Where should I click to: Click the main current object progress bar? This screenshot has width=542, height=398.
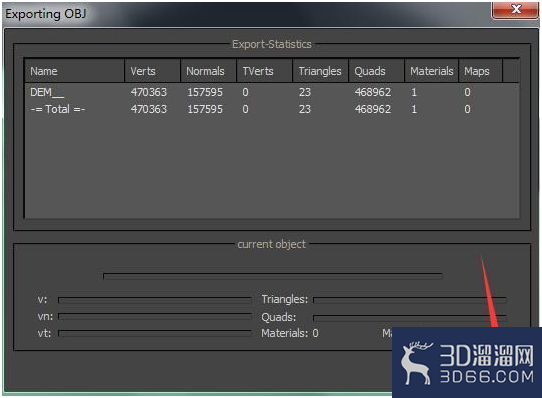[273, 276]
